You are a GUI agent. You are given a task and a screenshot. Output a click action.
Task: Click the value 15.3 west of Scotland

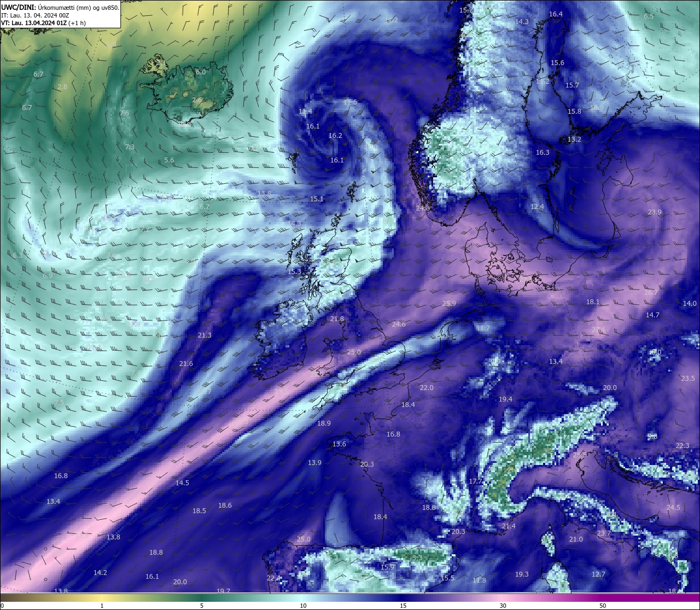pyautogui.click(x=294, y=272)
